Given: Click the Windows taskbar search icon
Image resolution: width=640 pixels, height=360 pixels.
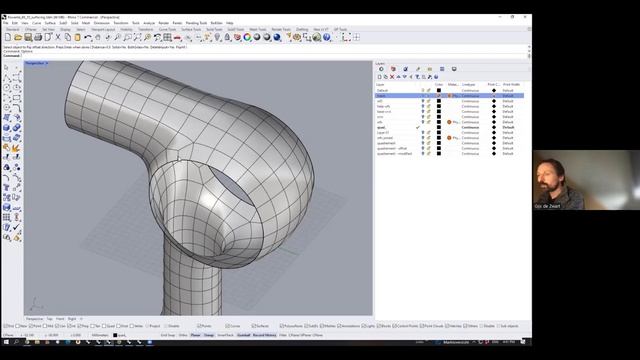Looking at the screenshot, I should 17,342.
